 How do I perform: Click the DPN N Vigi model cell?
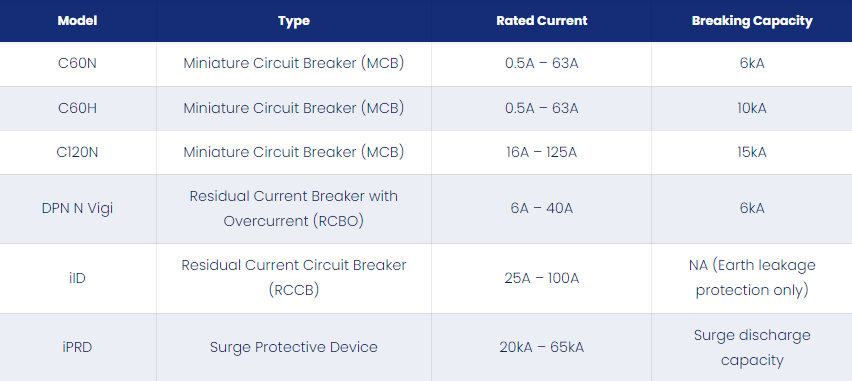pyautogui.click(x=78, y=209)
